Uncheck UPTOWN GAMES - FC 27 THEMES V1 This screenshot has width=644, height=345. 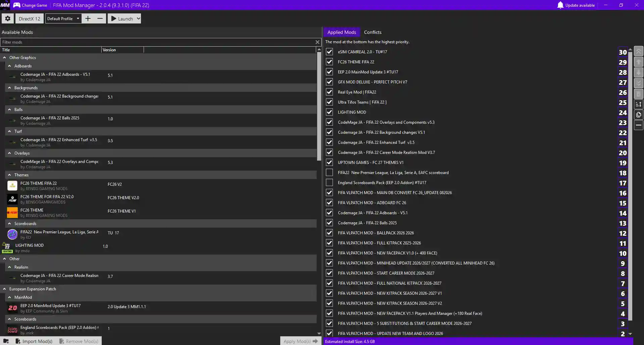(329, 162)
